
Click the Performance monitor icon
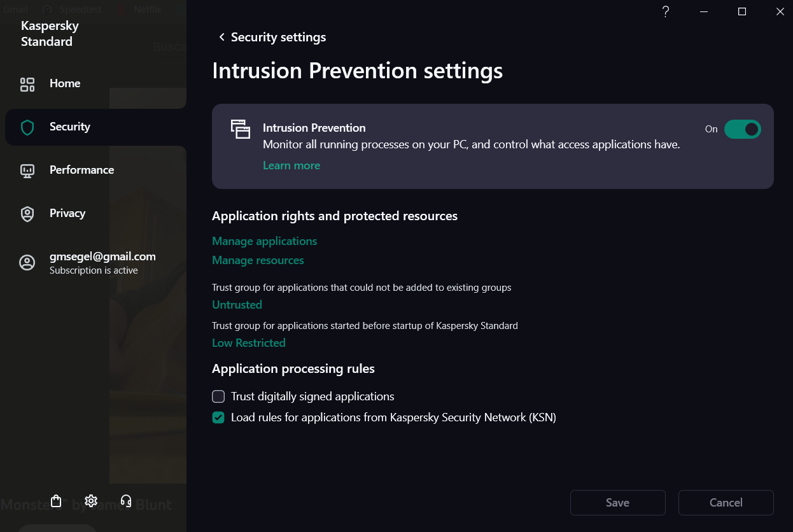point(27,171)
